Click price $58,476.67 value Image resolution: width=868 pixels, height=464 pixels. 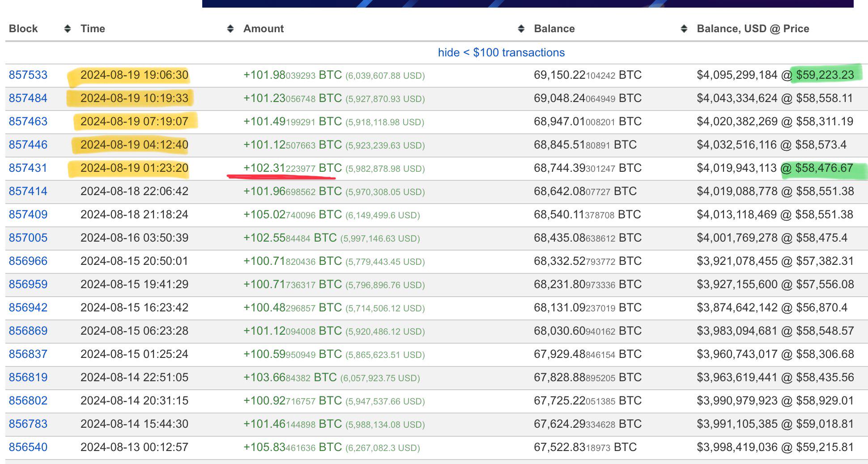click(x=824, y=168)
